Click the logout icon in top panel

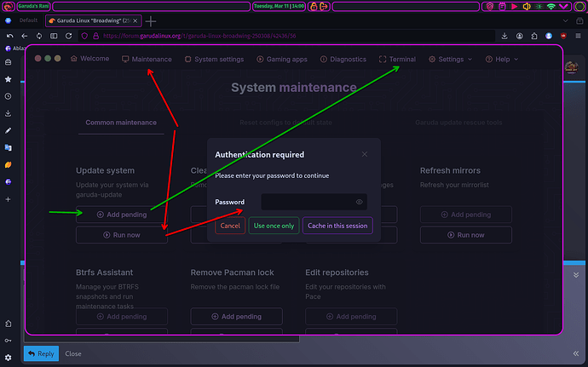coord(324,6)
